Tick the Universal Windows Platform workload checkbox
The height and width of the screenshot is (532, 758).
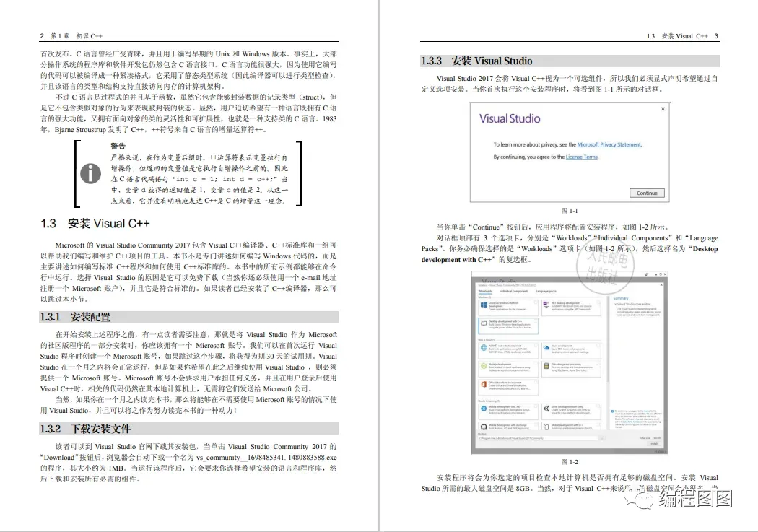(536, 302)
